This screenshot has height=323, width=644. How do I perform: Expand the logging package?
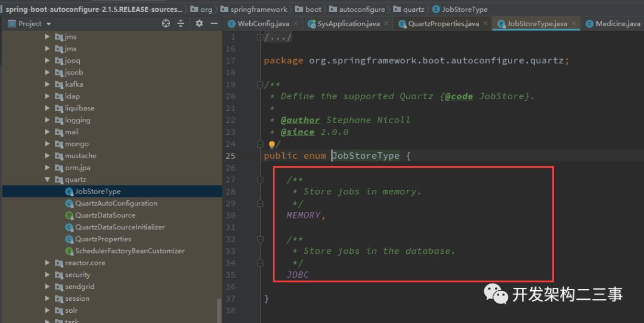pos(47,120)
